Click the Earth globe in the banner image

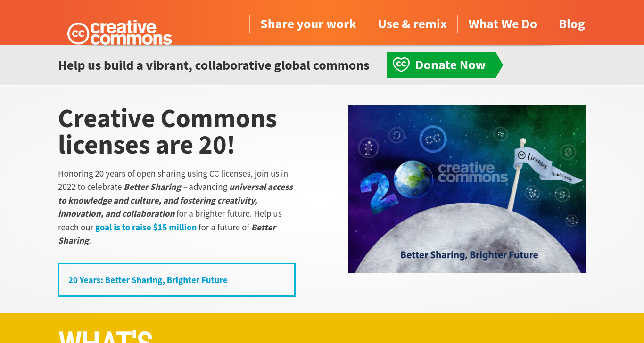click(x=413, y=179)
